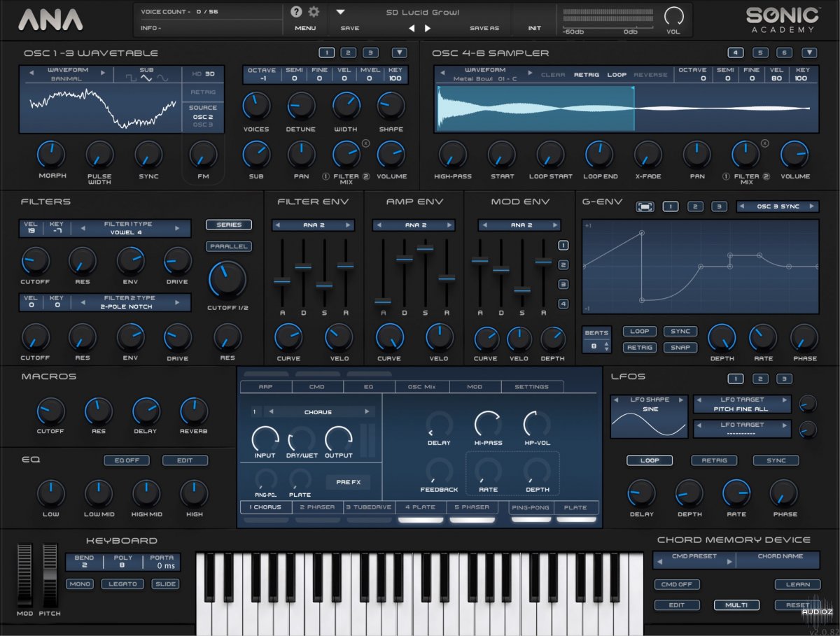The height and width of the screenshot is (636, 840).
Task: Open the help question mark icon
Action: (x=296, y=11)
